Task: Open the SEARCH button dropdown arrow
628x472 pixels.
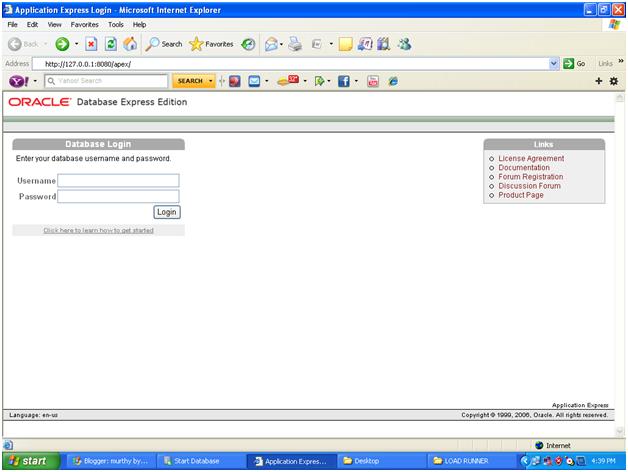Action: tap(211, 81)
